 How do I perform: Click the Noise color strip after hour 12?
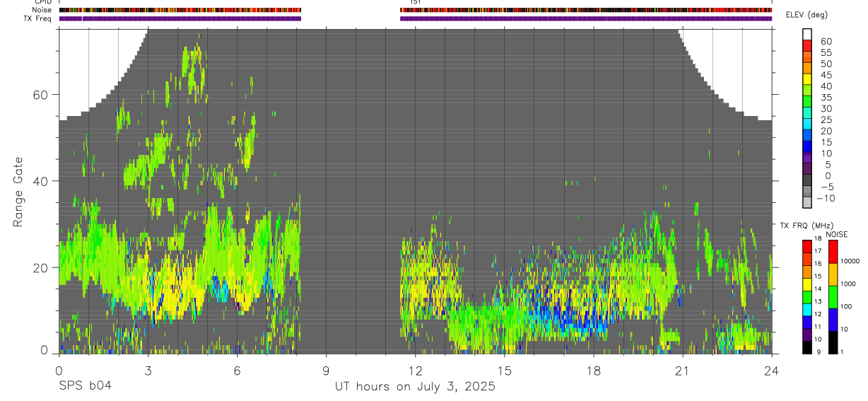click(x=586, y=10)
